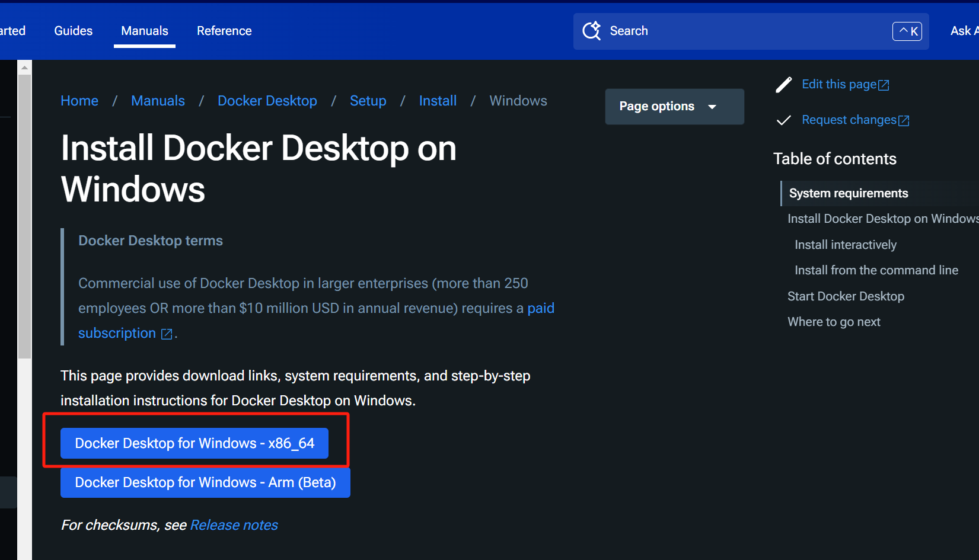
Task: Click the Page options caret arrow
Action: click(712, 107)
